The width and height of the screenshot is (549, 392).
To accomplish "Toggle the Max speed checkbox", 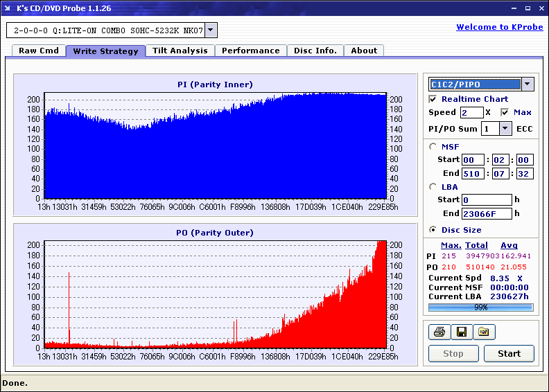I will coord(505,112).
